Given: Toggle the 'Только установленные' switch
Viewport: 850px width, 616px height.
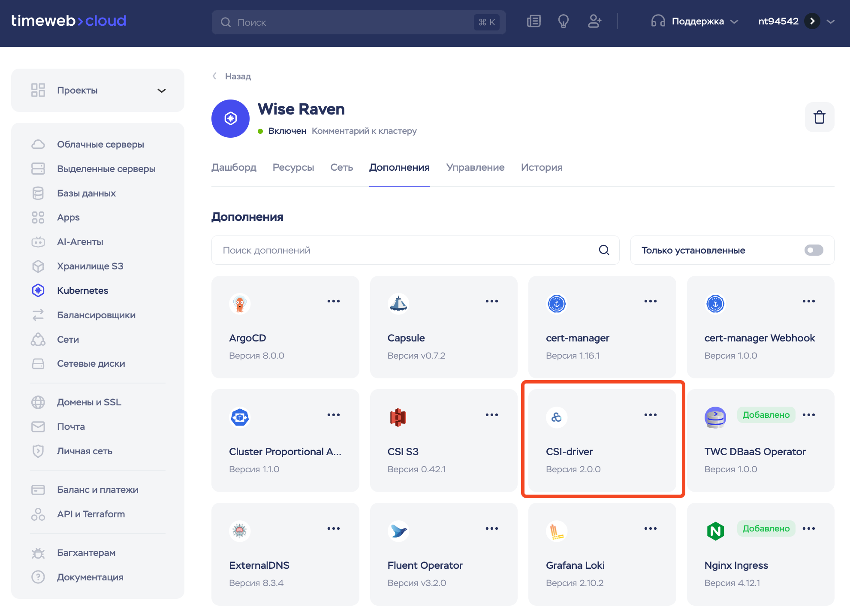Looking at the screenshot, I should [814, 250].
